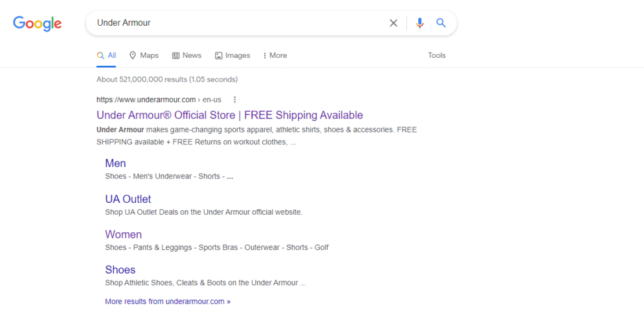
Task: Select the All results tab
Action: click(x=106, y=55)
